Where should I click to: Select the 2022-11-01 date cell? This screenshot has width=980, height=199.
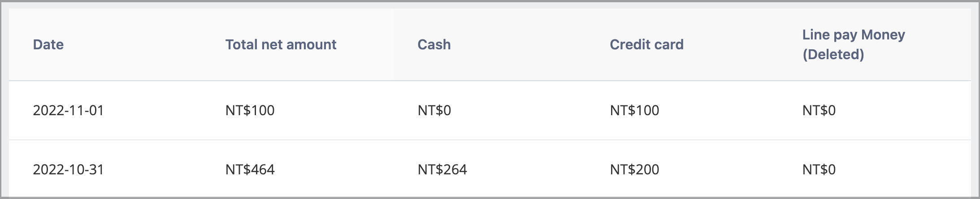point(69,110)
